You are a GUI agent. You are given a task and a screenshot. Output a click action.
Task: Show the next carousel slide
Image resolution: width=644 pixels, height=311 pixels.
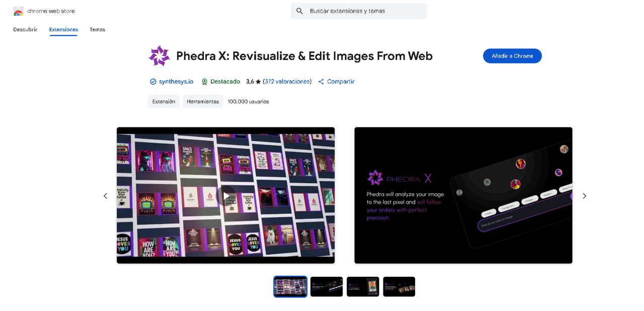[584, 196]
